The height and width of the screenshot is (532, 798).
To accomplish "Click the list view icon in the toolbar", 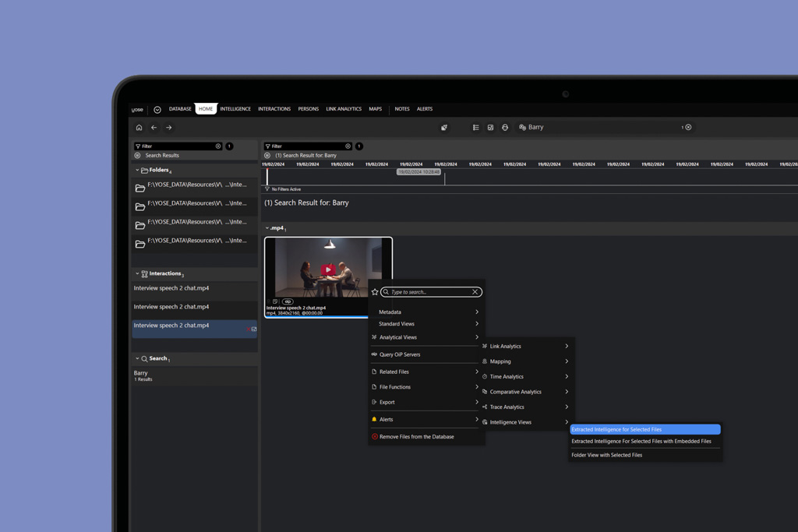I will (475, 128).
